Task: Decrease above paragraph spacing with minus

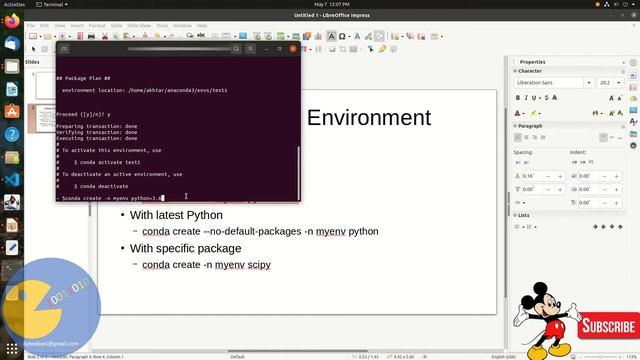Action: tap(548, 176)
